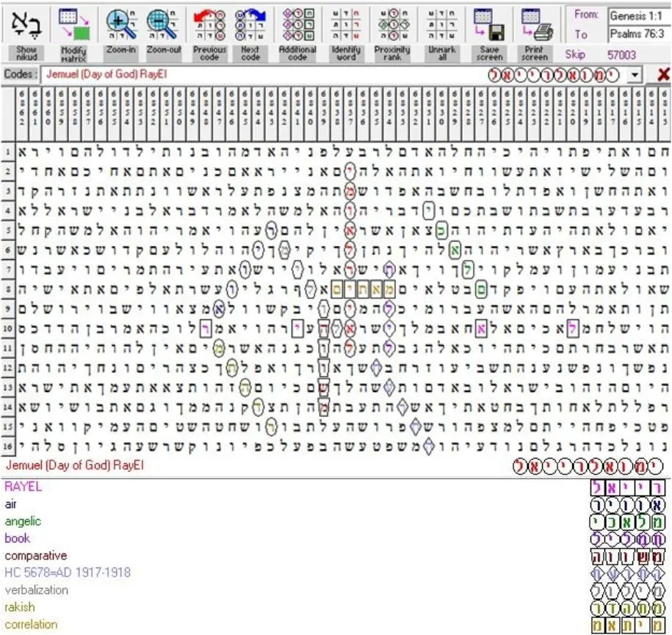Click the Skip value 57003

pyautogui.click(x=621, y=55)
